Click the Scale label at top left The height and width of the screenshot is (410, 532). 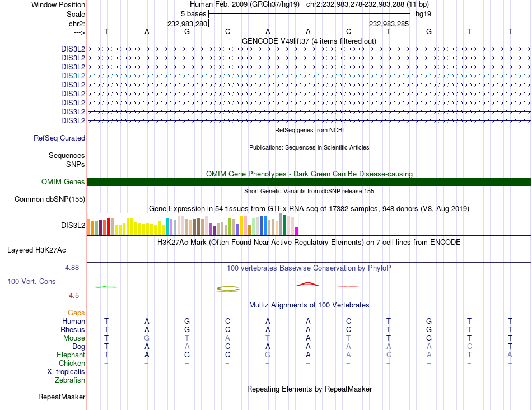(x=76, y=14)
